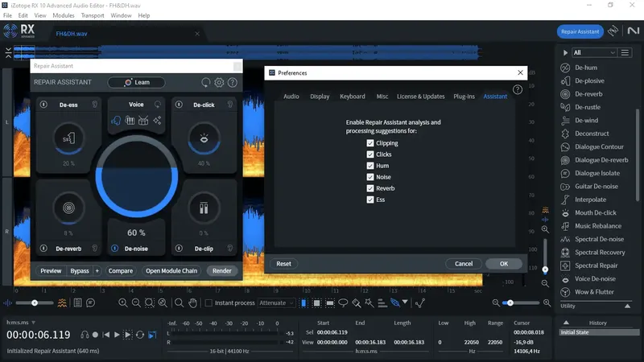The width and height of the screenshot is (644, 362).
Task: Uncheck the Hum checkbox
Action: click(370, 166)
